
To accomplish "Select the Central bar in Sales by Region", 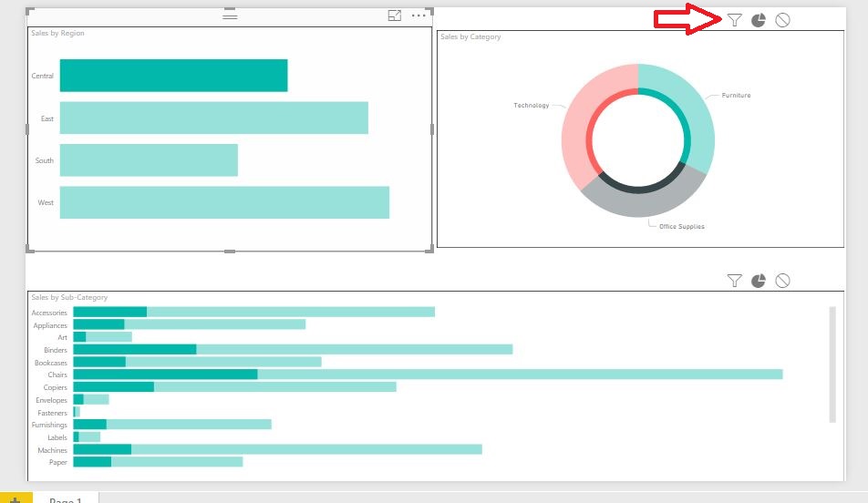I will (173, 76).
